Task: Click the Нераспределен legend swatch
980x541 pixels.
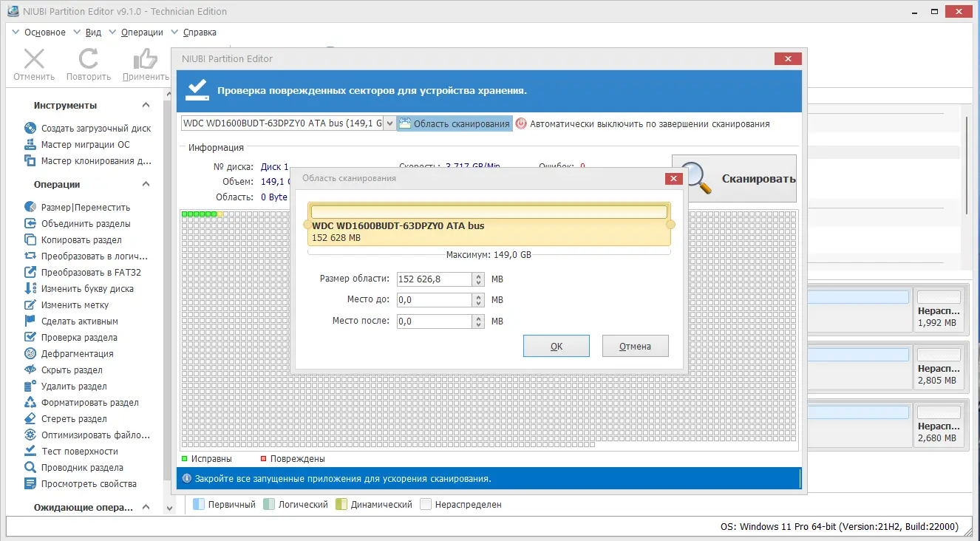Action: [426, 504]
